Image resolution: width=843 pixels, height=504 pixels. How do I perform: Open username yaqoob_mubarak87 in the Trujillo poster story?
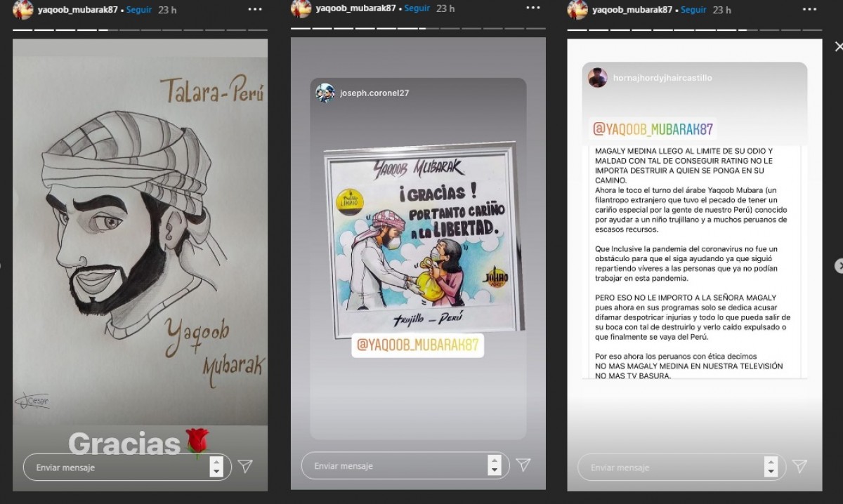click(356, 8)
